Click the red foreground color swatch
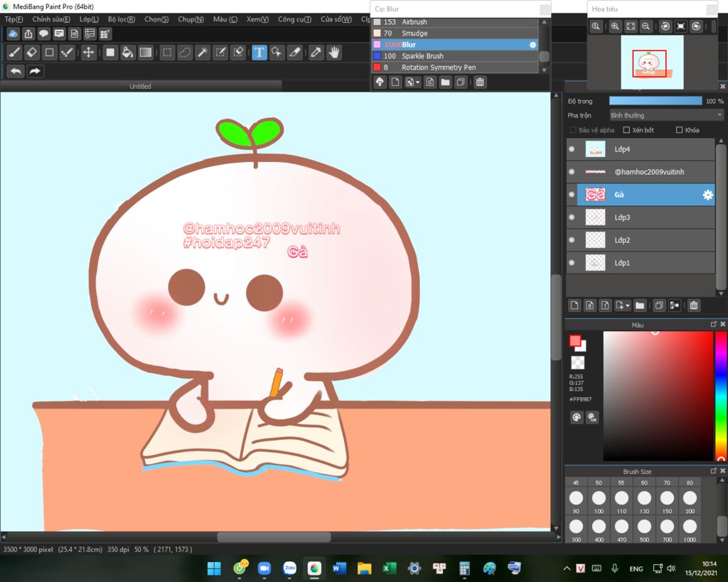The height and width of the screenshot is (582, 728). coord(575,341)
